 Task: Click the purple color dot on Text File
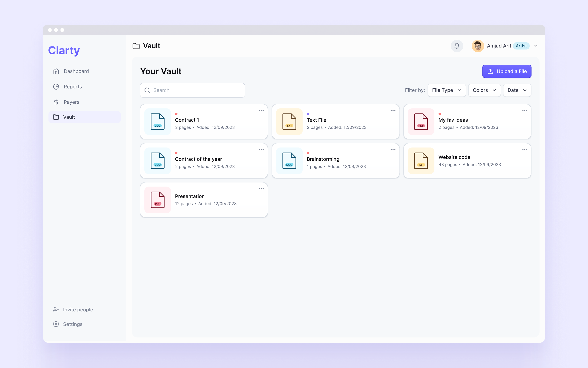(308, 114)
